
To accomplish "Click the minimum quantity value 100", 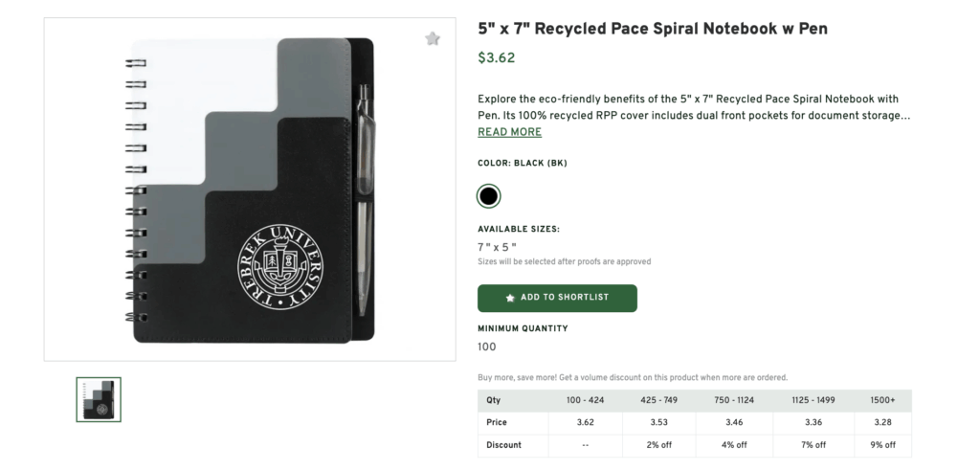I will click(487, 347).
